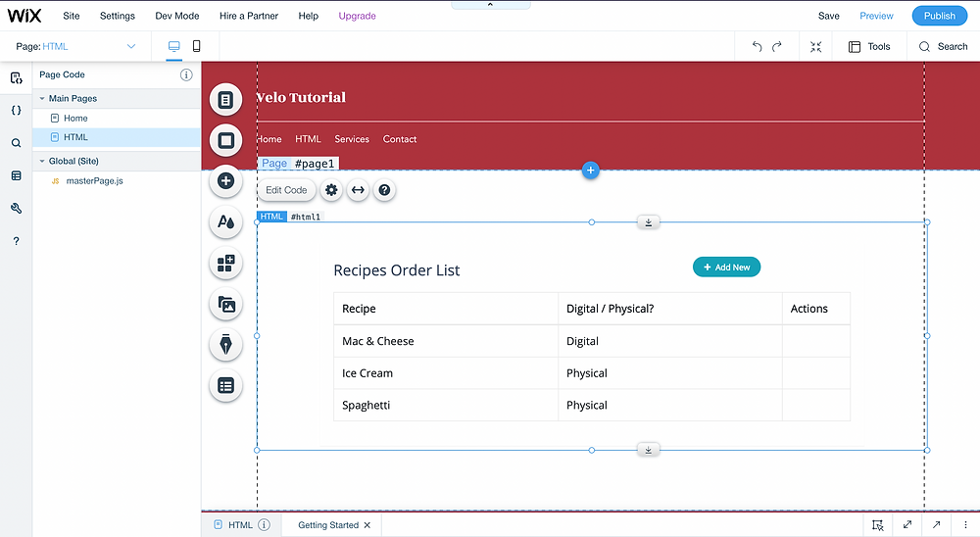Screen dimensions: 980x537
Task: Click the element inspector icon in code bar
Action: [x=878, y=525]
